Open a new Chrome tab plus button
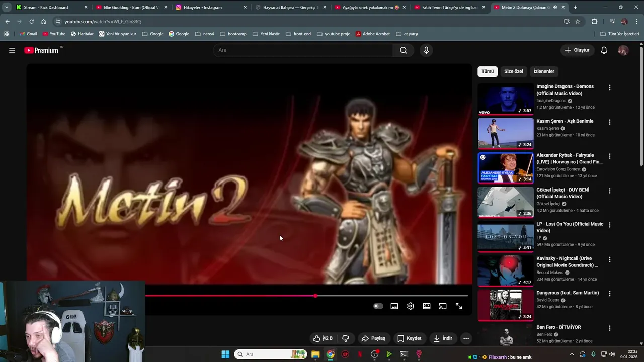644x362 pixels. click(x=575, y=7)
